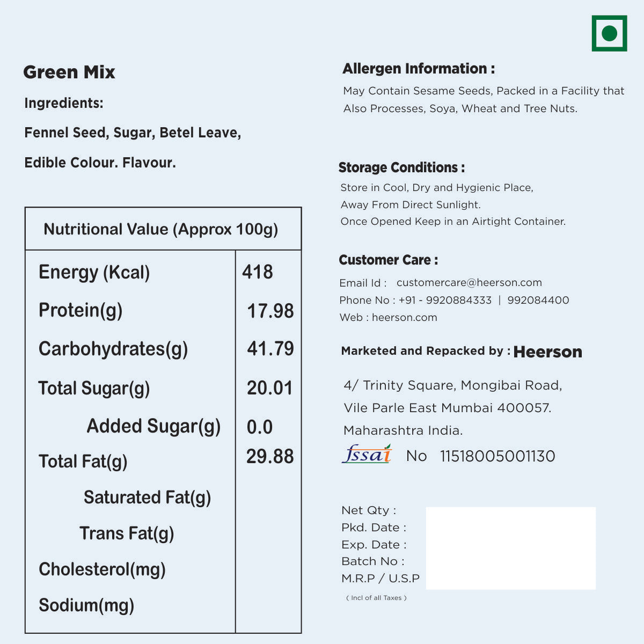Click FSSAI license number 11518005001130
This screenshot has height=644, width=644.
[x=497, y=456]
